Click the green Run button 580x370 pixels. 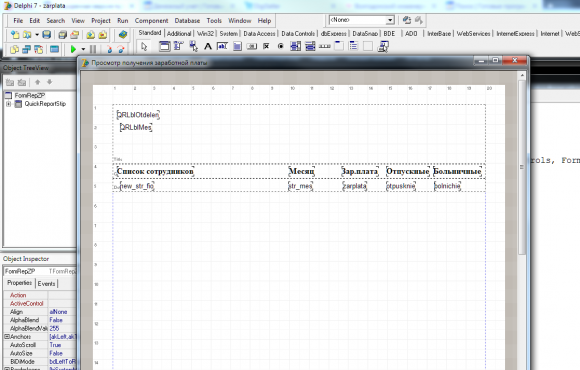[x=73, y=49]
